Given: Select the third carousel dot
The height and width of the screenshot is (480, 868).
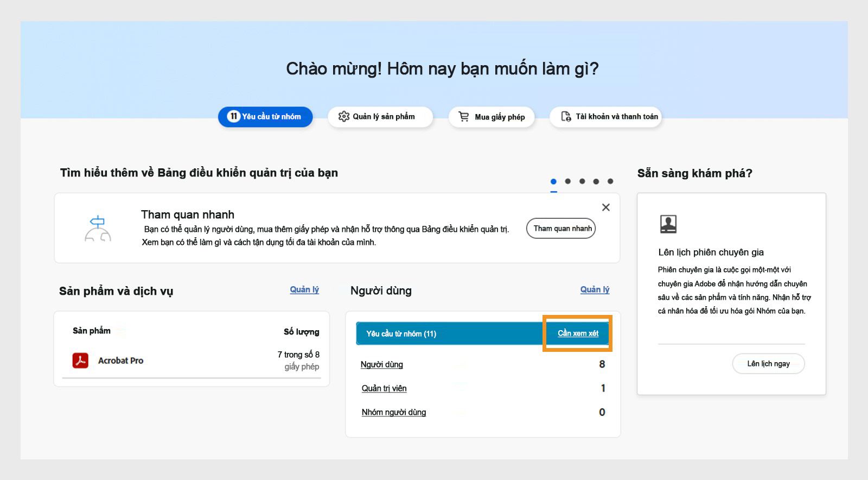Looking at the screenshot, I should click(x=582, y=181).
